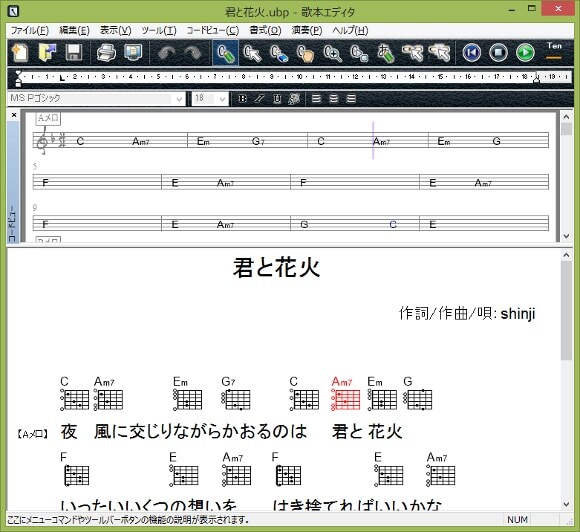Viewport: 580px width, 532px height.
Task: Open a file with the folder icon
Action: [x=47, y=53]
